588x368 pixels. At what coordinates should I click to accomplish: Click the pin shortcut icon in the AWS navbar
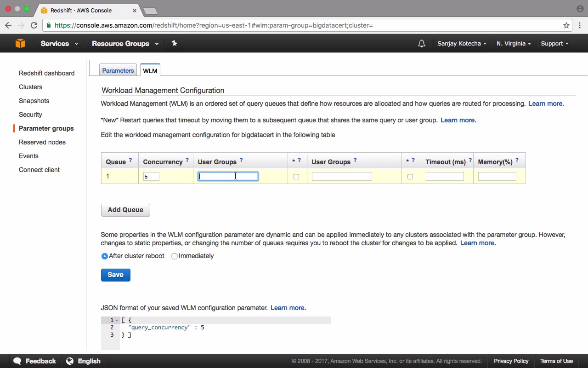[x=174, y=43]
